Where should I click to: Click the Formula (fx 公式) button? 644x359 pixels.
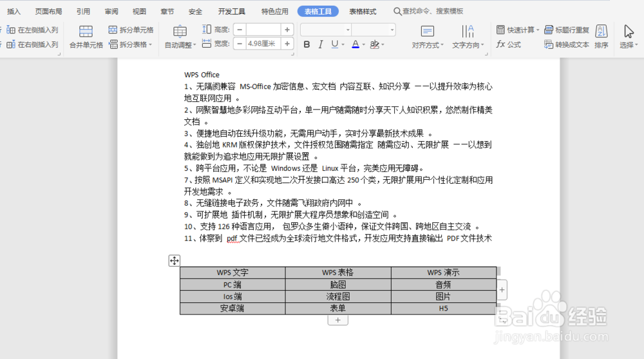click(x=509, y=44)
